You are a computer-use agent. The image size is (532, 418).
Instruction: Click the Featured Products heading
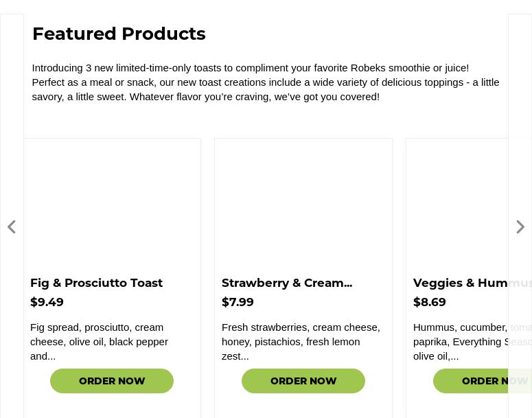tap(119, 34)
